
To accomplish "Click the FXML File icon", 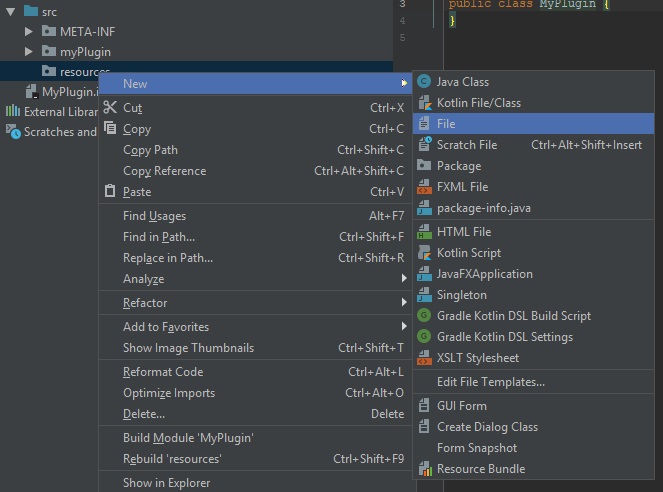I will click(424, 187).
